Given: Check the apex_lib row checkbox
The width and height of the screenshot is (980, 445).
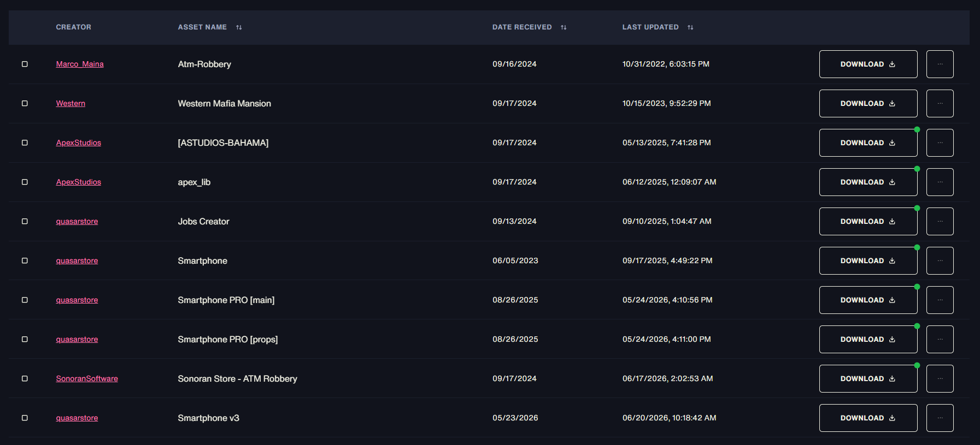Looking at the screenshot, I should tap(25, 182).
